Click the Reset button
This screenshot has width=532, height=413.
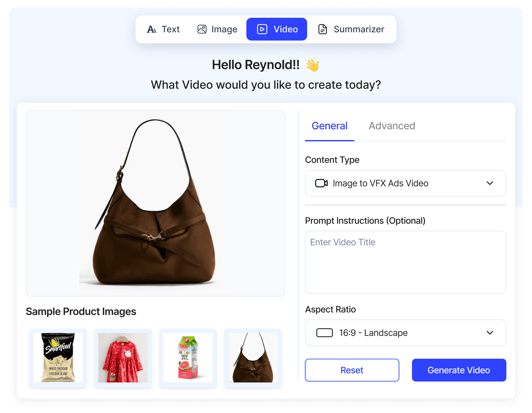352,370
